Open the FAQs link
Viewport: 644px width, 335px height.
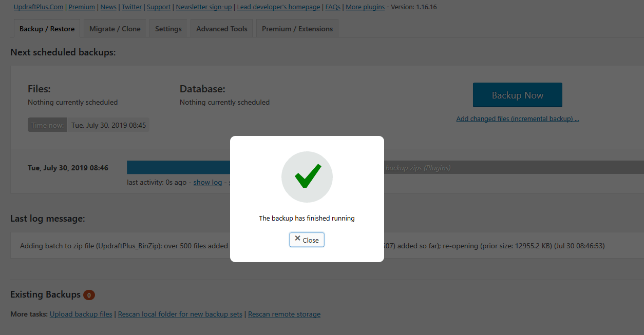333,7
